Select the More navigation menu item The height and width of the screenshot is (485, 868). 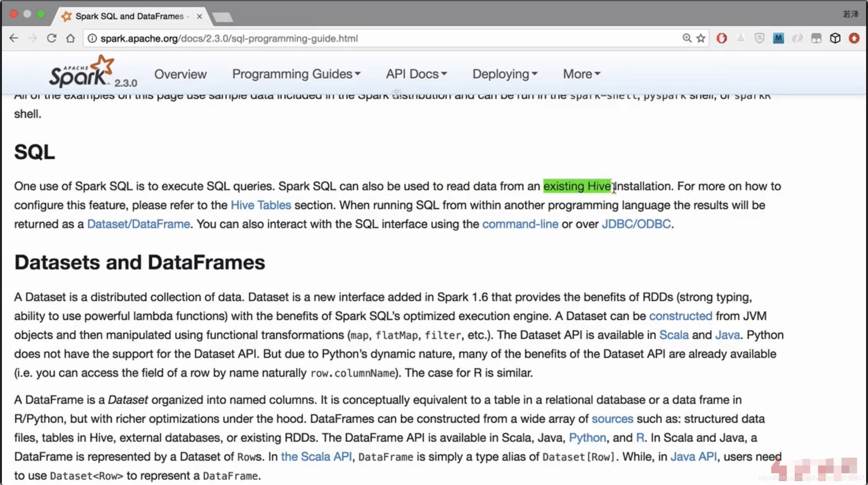582,73
